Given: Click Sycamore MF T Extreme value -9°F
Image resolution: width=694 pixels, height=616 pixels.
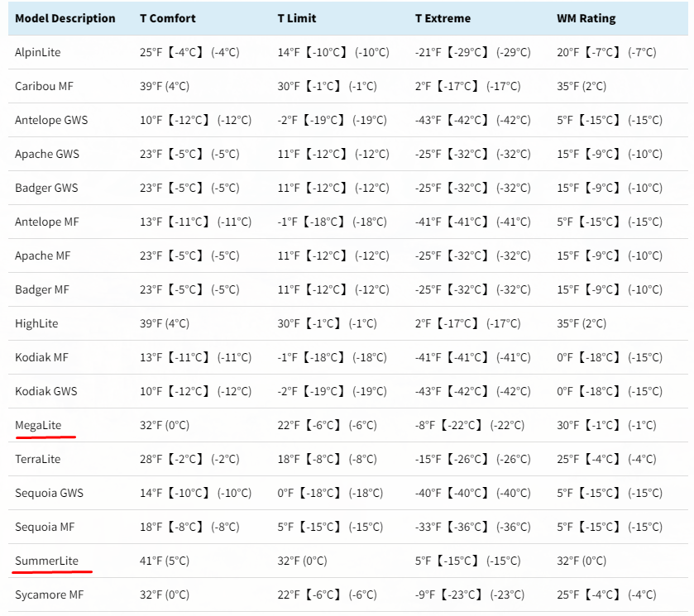Looking at the screenshot, I should pyautogui.click(x=425, y=595).
